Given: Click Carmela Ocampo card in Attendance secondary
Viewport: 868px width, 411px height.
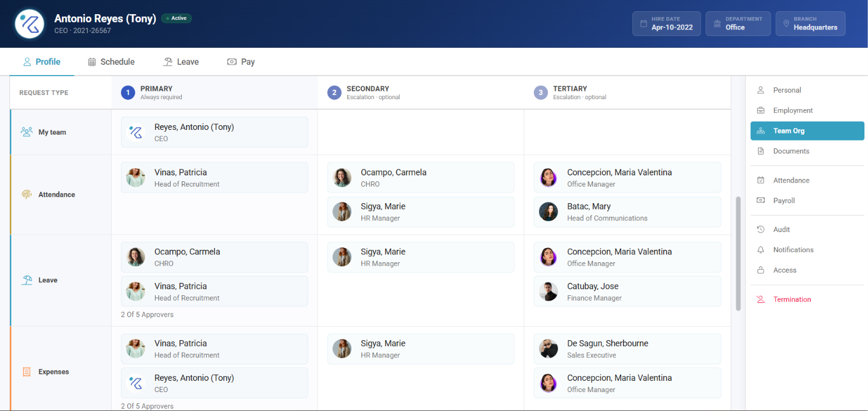Looking at the screenshot, I should tap(420, 178).
